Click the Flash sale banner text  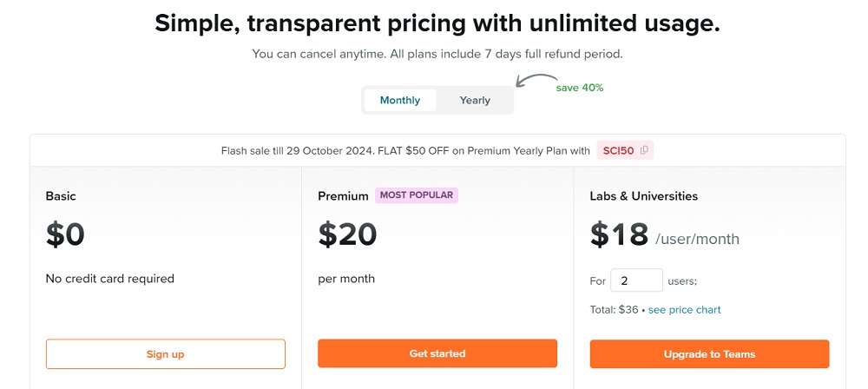pyautogui.click(x=405, y=150)
